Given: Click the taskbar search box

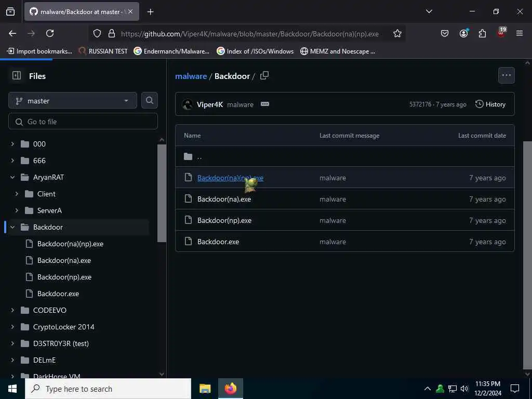Looking at the screenshot, I should point(108,389).
